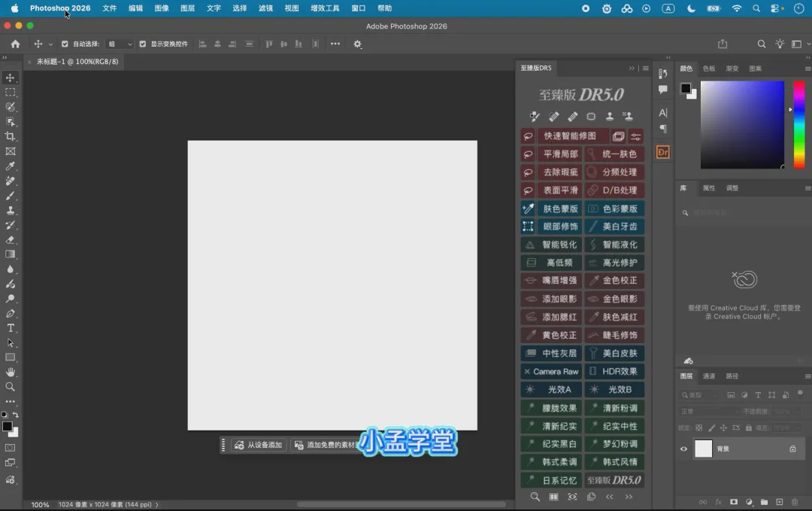Open the DR plugin icon in side strip
Screen dimensions: 812x511
point(663,152)
